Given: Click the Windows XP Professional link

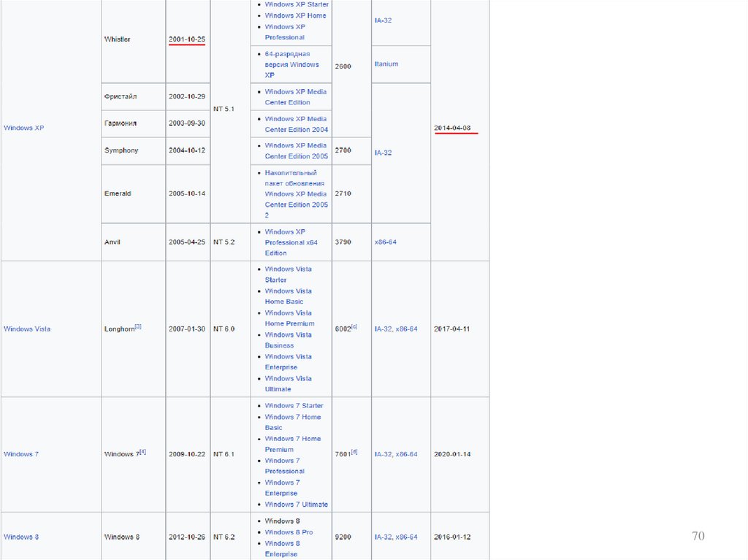Looking at the screenshot, I should [x=285, y=32].
